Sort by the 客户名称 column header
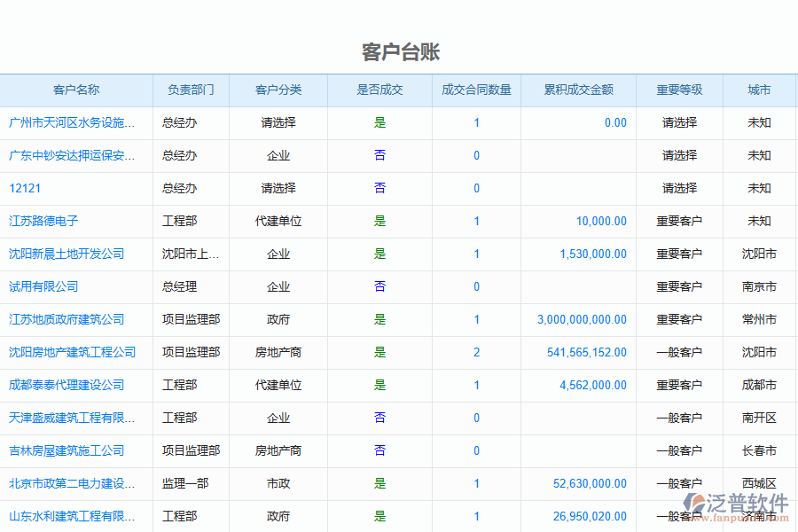The image size is (798, 532). point(76,90)
